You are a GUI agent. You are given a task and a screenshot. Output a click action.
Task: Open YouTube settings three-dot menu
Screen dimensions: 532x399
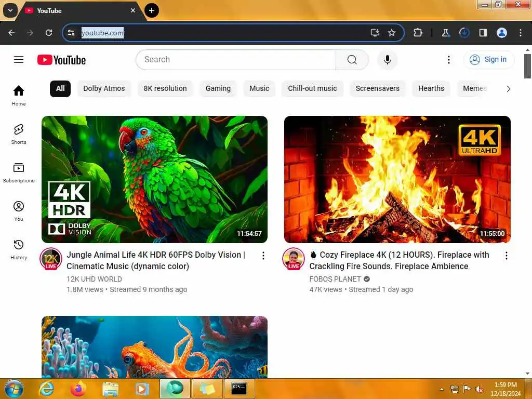pyautogui.click(x=448, y=60)
